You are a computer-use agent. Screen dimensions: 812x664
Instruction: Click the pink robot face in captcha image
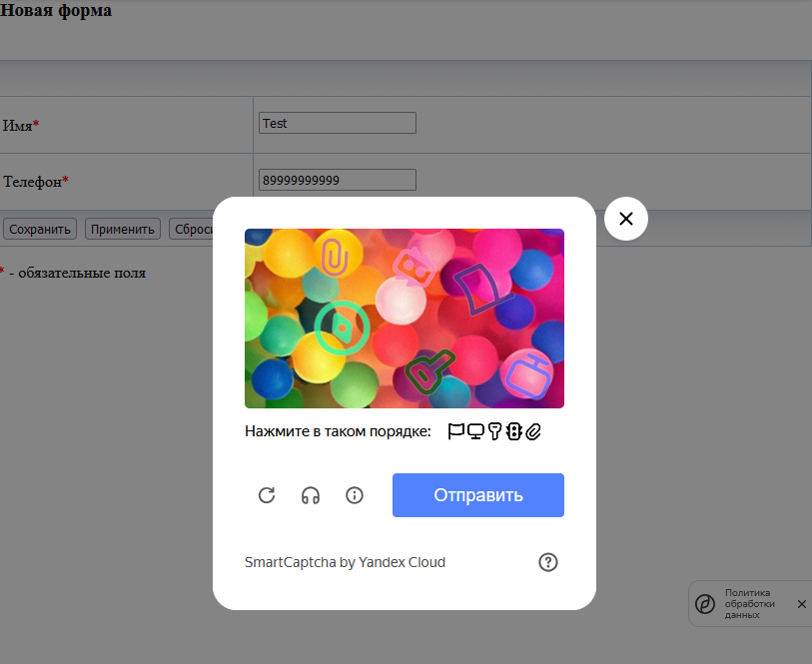(x=413, y=268)
